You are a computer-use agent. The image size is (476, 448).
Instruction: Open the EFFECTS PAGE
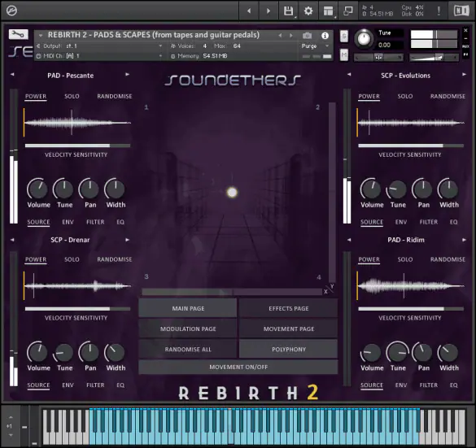(x=288, y=308)
